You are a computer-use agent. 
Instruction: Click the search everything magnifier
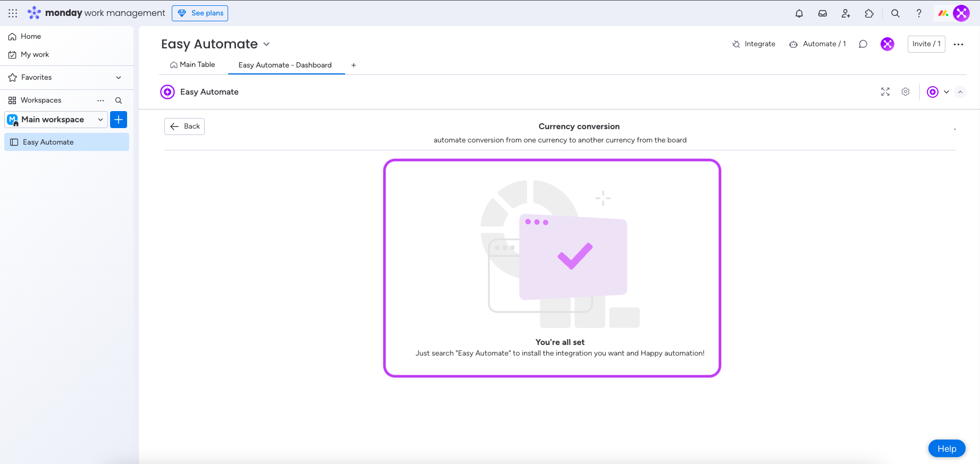pos(895,13)
